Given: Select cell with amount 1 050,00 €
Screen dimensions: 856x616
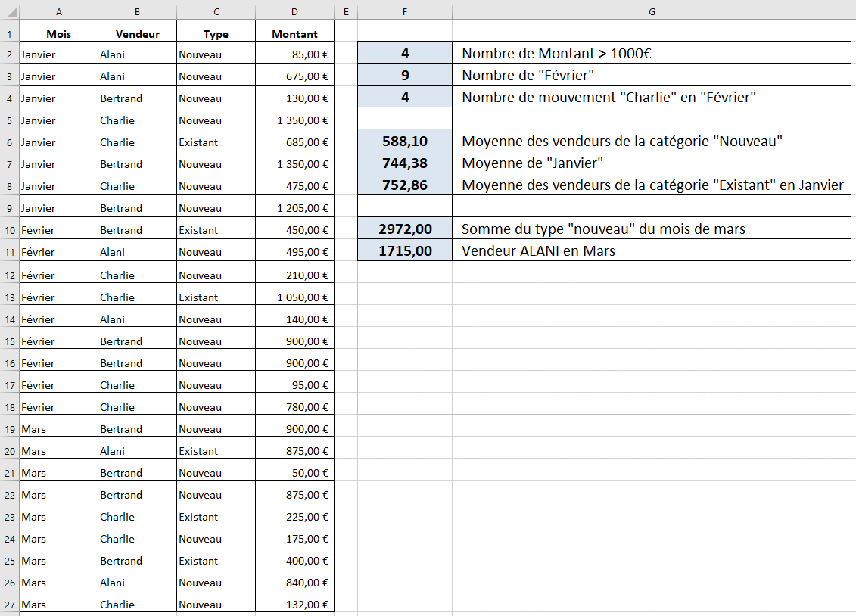Looking at the screenshot, I should point(294,297).
